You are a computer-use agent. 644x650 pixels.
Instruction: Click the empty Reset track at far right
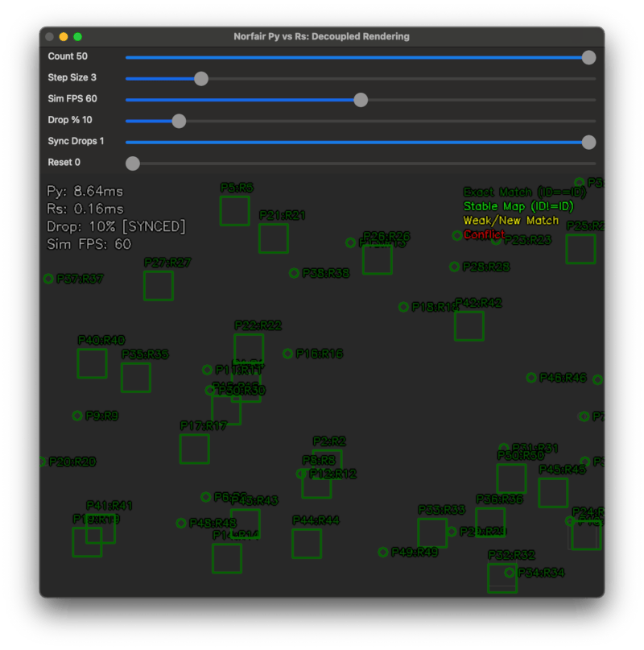tap(563, 164)
